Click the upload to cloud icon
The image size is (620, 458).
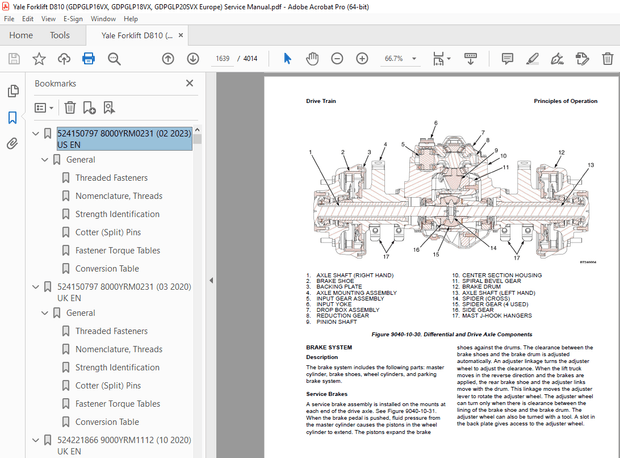click(64, 59)
